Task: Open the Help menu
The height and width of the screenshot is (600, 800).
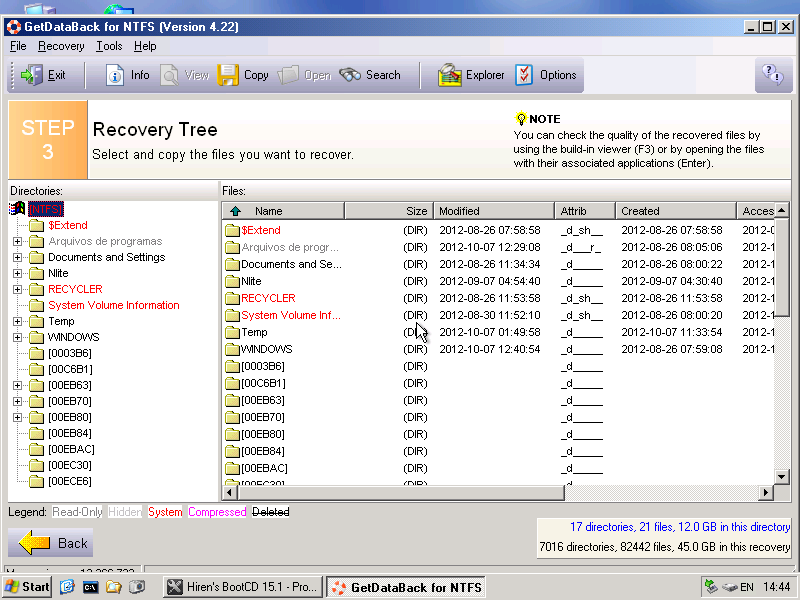Action: point(145,46)
